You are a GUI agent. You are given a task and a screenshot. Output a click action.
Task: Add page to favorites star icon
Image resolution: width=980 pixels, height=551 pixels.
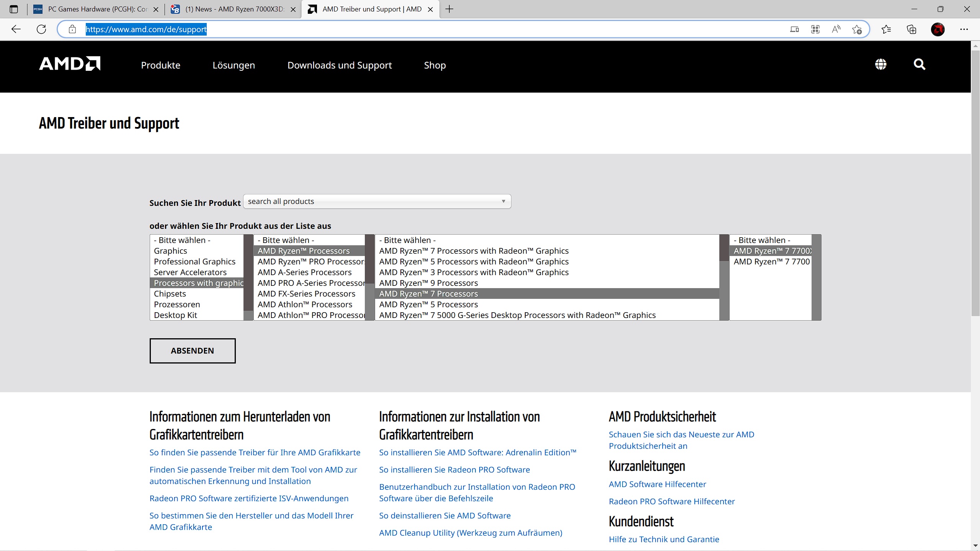[857, 29]
